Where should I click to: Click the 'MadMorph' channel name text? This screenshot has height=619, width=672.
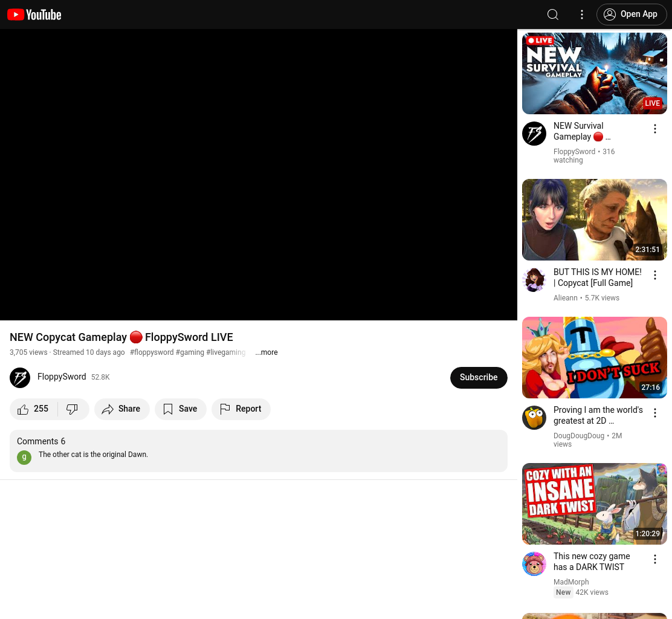[571, 582]
